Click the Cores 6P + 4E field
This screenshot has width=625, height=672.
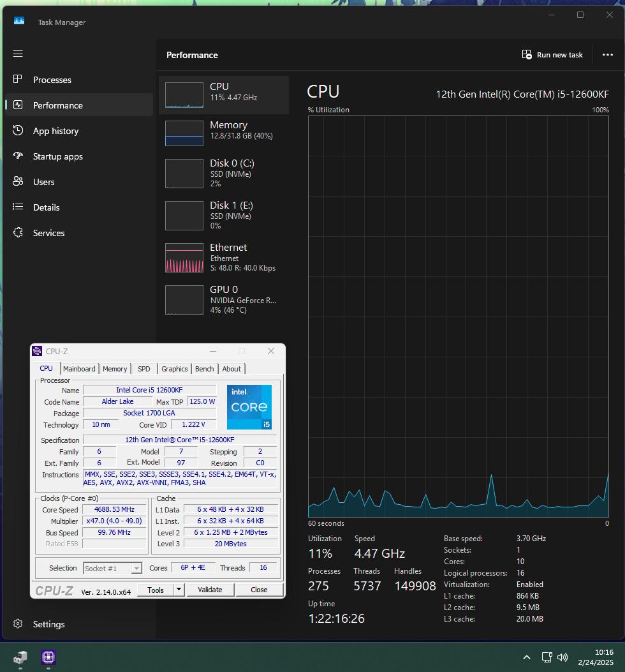pos(193,567)
